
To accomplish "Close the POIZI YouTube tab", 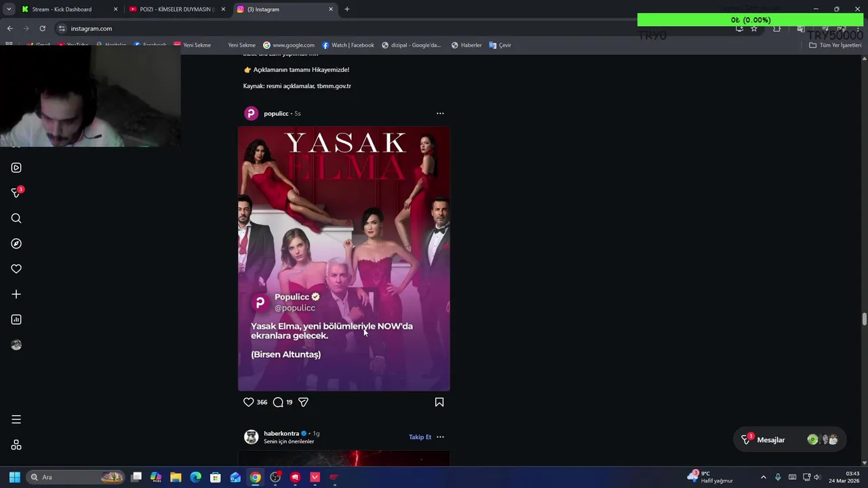I will [x=223, y=9].
